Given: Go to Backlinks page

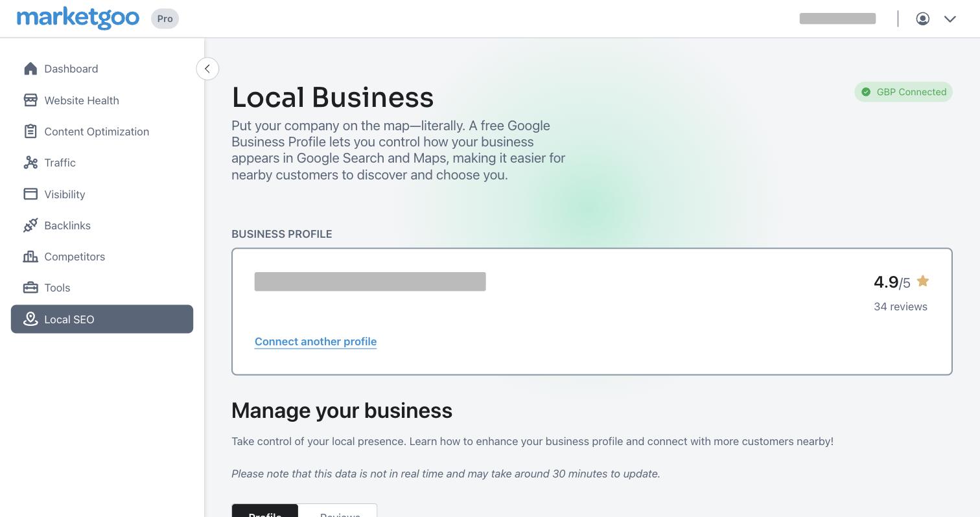Looking at the screenshot, I should [x=102, y=225].
